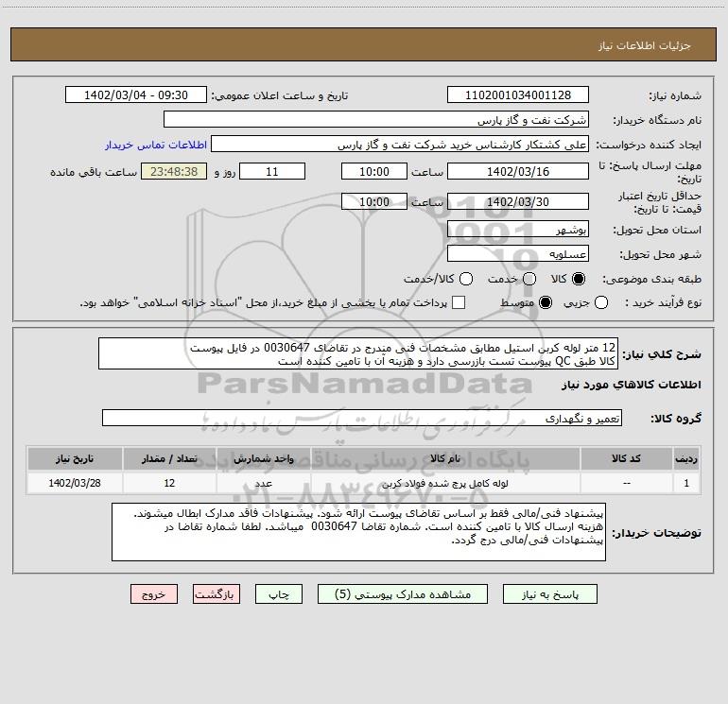Click the response deadline hour field 10:00
This screenshot has height=704, width=728.
(x=374, y=171)
